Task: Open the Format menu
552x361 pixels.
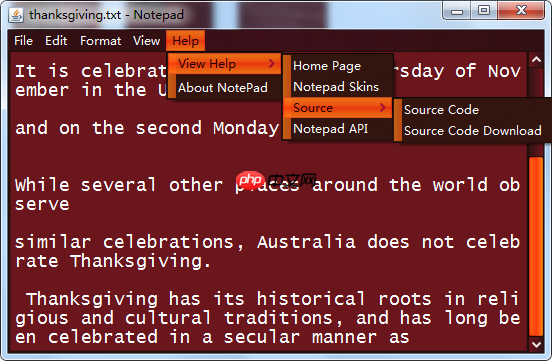Action: 100,41
